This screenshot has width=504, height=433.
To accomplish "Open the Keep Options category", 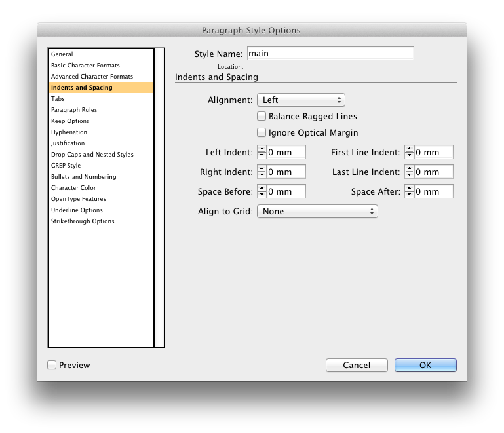I will (101, 121).
